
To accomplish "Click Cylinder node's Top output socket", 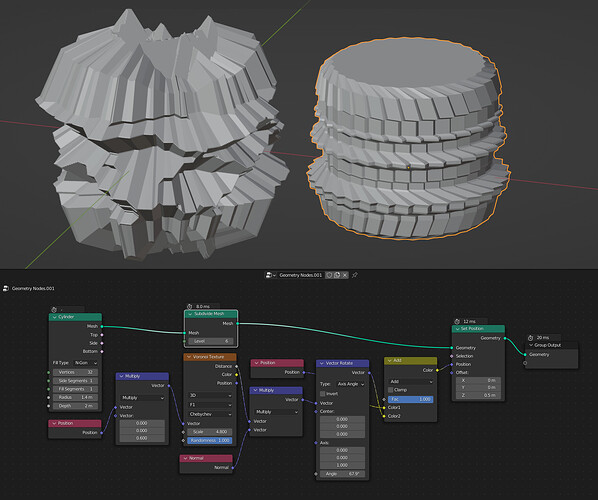I will pyautogui.click(x=102, y=334).
